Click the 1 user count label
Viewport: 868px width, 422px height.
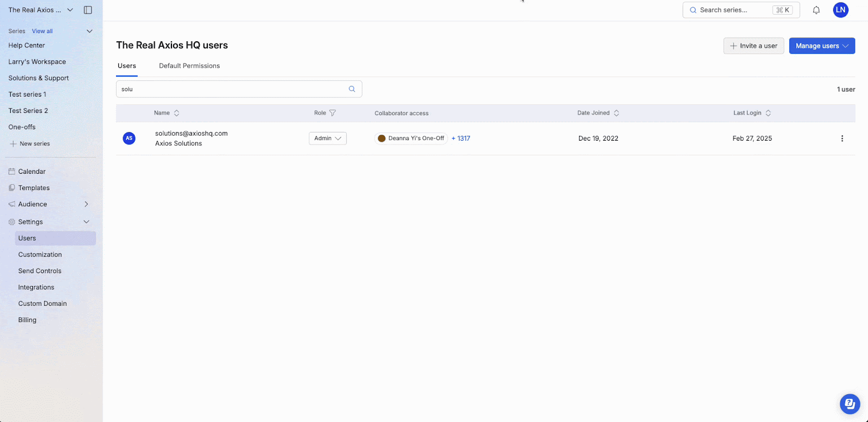(x=846, y=89)
